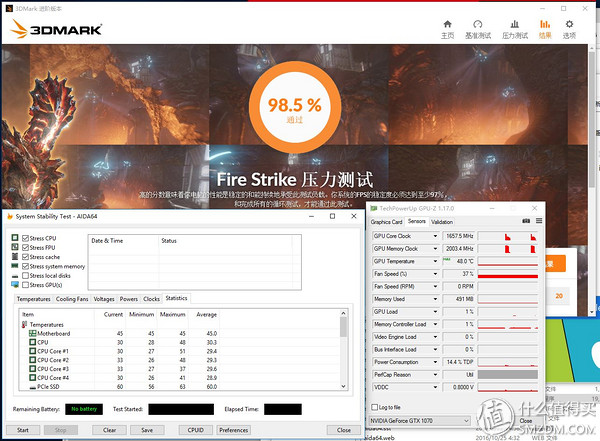The image size is (600, 441).
Task: Open GPU-Z Sensors tab
Action: (417, 221)
